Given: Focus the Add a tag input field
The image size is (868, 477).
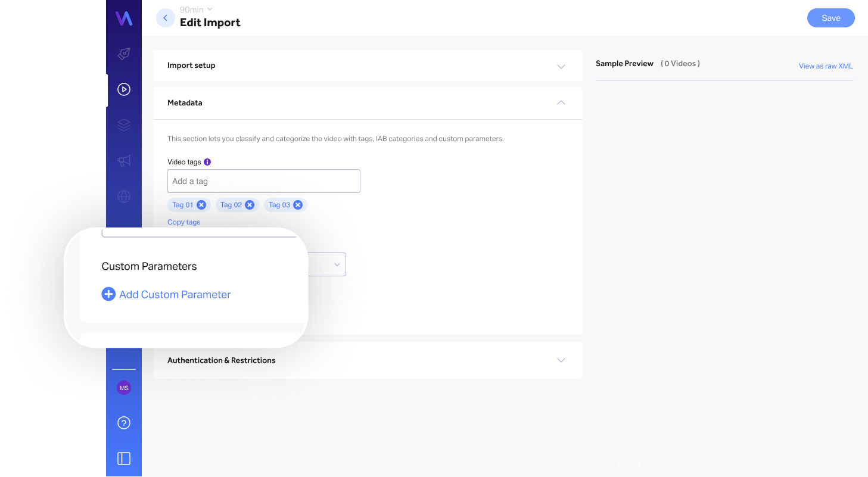Looking at the screenshot, I should (x=264, y=181).
